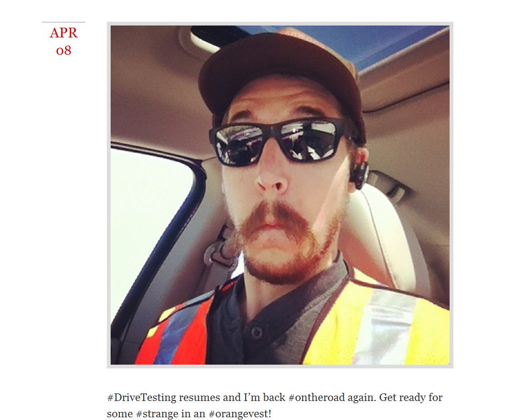Click the 08 day number
This screenshot has width=519, height=420.
tap(63, 50)
